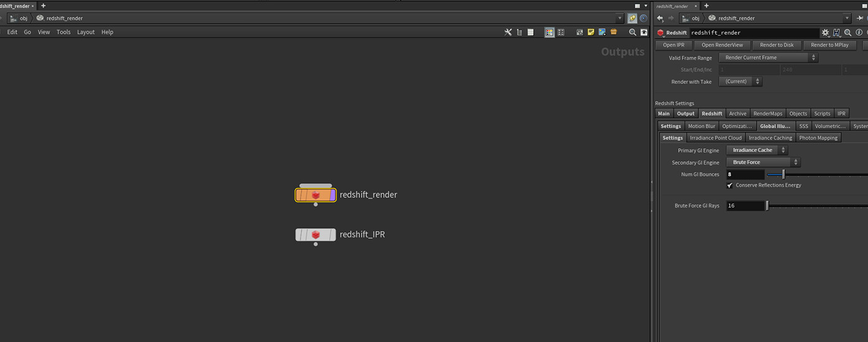This screenshot has width=868, height=342.
Task: Open the Go menu
Action: tap(27, 32)
